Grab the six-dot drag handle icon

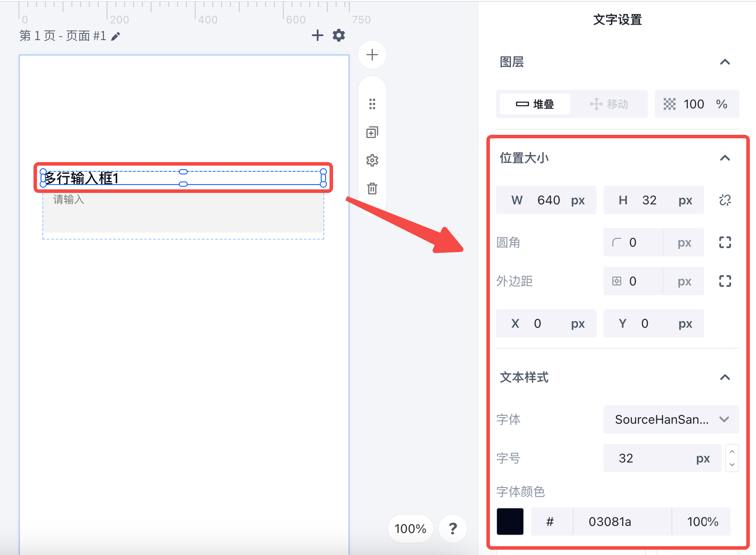[x=372, y=104]
